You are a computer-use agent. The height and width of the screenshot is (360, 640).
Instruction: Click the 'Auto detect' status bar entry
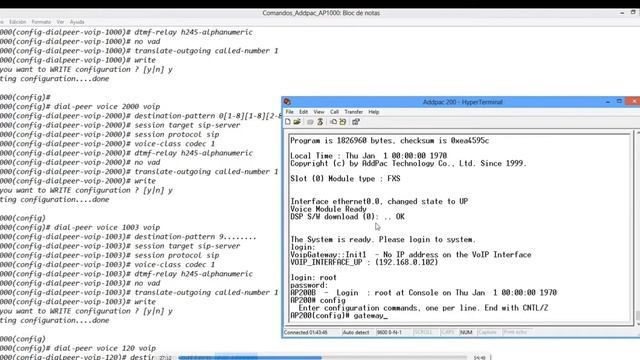point(356,333)
